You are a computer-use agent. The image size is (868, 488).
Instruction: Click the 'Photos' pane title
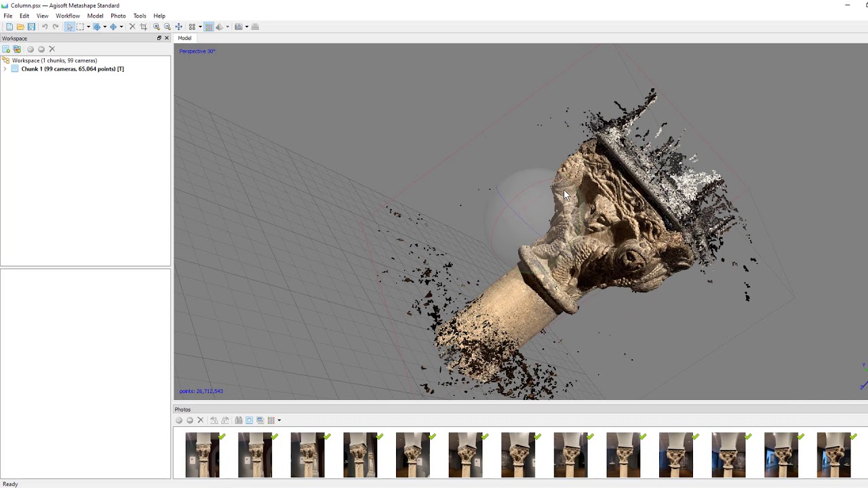(x=182, y=409)
